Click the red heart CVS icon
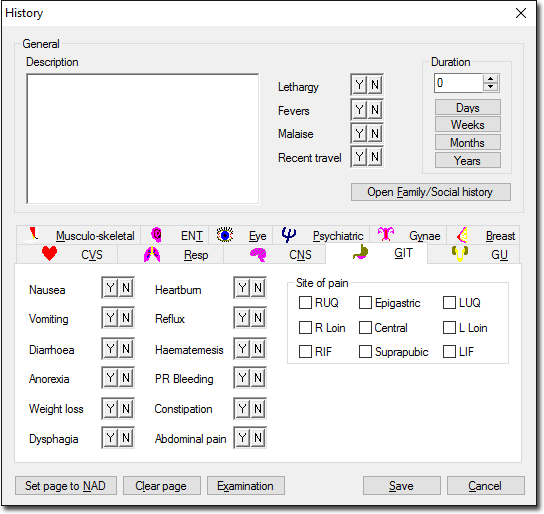The height and width of the screenshot is (514, 544). click(49, 254)
